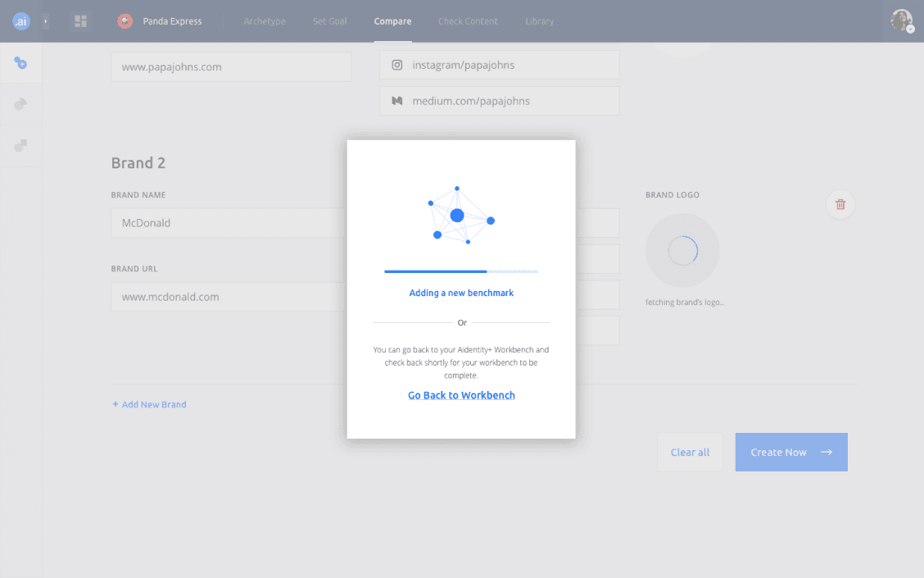Open the dashboard grid icon

coord(81,21)
